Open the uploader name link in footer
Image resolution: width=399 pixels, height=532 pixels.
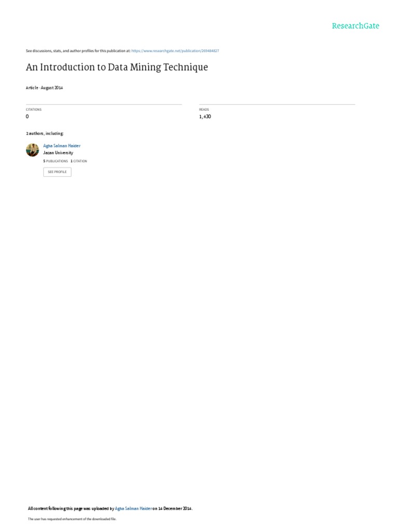coord(134,508)
